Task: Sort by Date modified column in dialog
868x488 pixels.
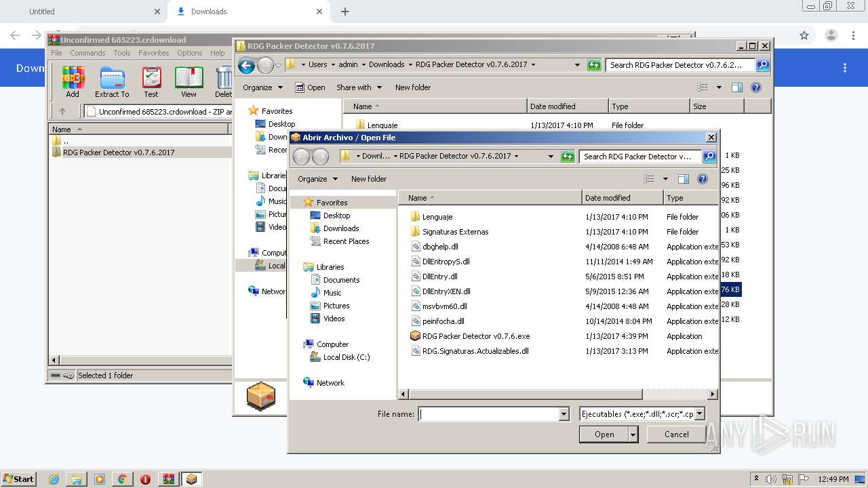Action: [622, 198]
